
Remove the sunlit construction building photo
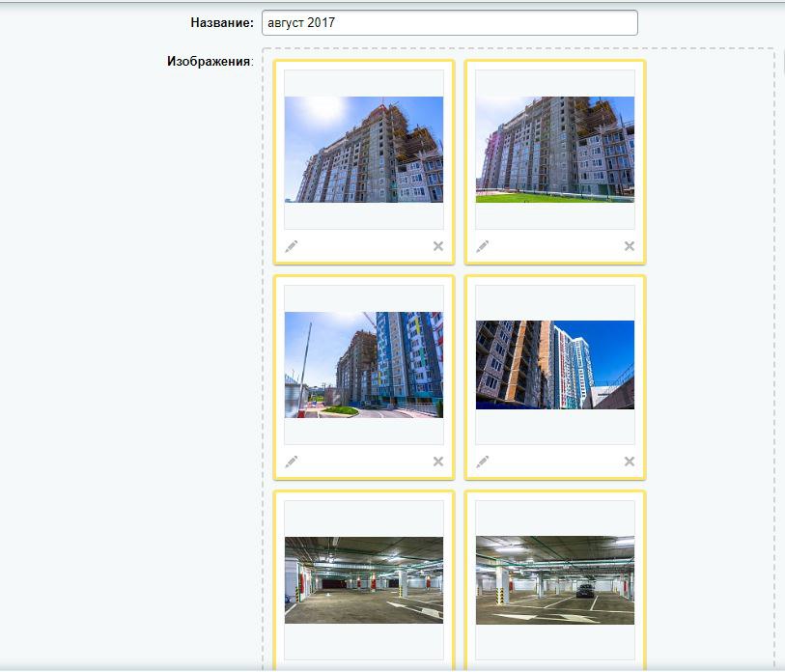437,246
